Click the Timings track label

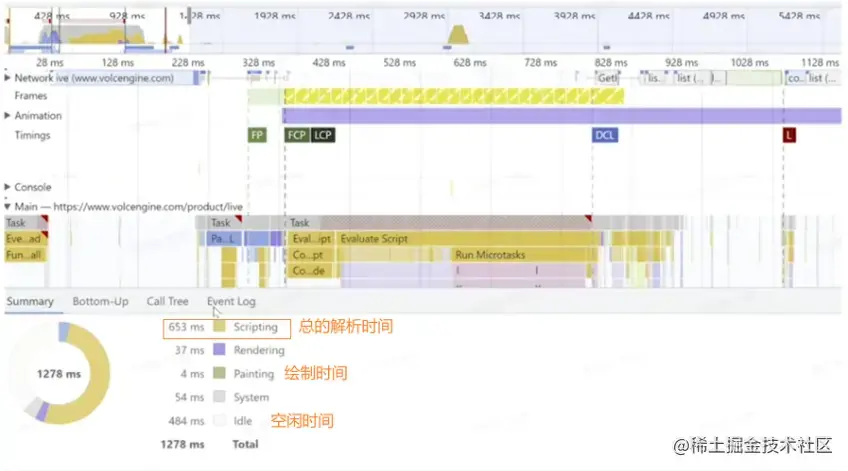pyautogui.click(x=32, y=135)
